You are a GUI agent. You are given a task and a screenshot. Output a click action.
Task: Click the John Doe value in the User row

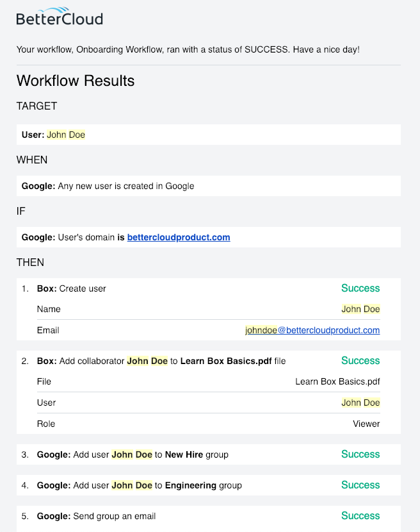click(x=360, y=403)
